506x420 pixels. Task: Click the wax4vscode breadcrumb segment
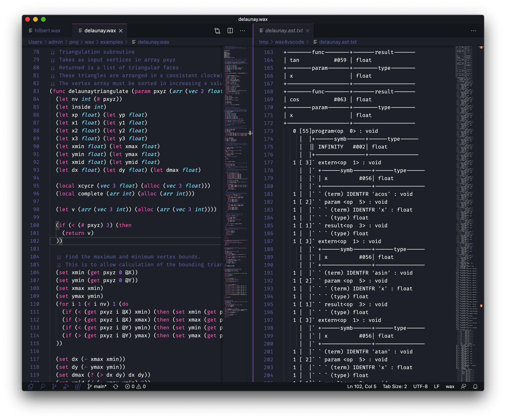(x=289, y=42)
